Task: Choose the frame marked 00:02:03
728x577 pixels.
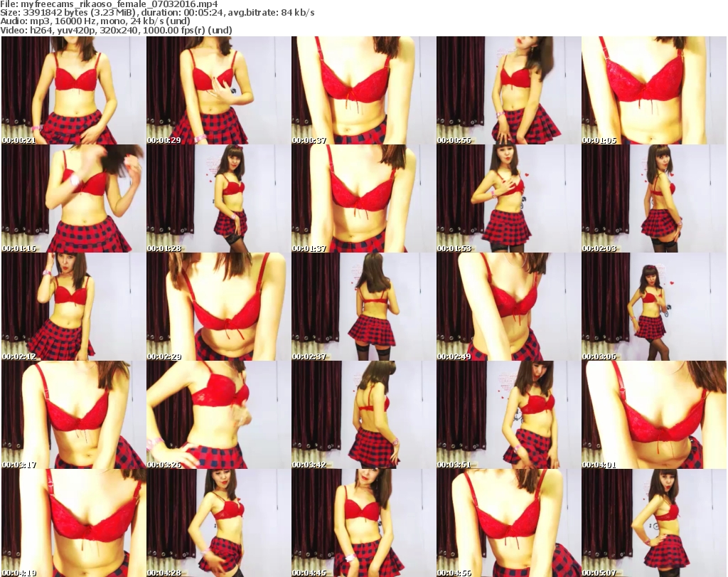Action: (x=653, y=198)
